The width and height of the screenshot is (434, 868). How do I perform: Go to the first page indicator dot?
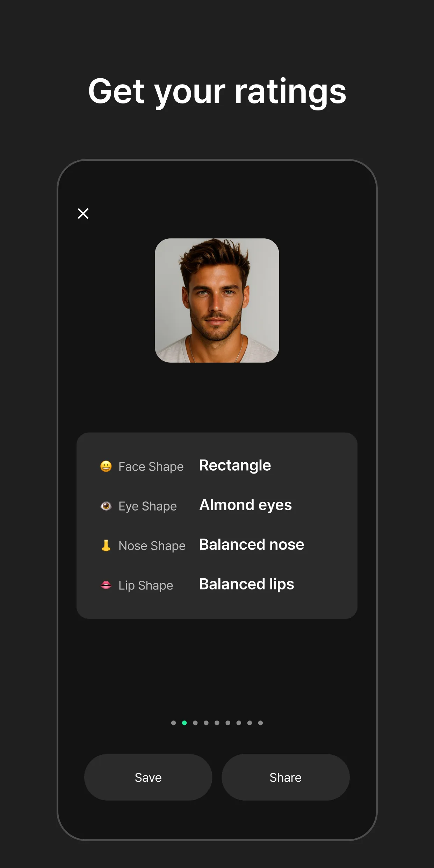coord(173,723)
